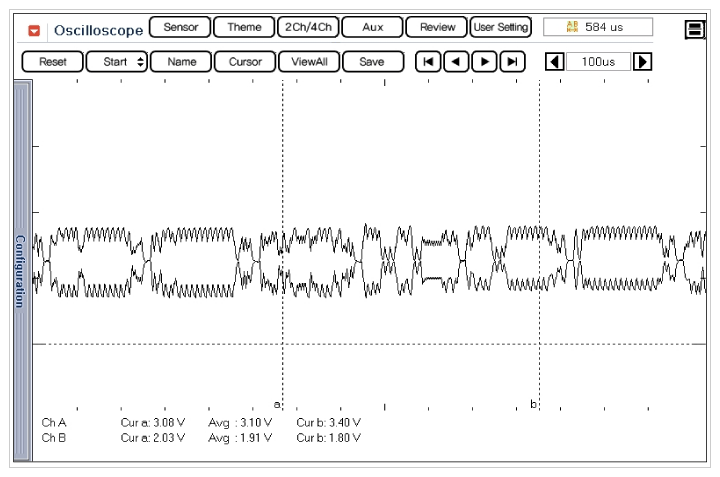The height and width of the screenshot is (477, 720).
Task: Click the Cur a: 2.03 V reading
Action: (x=153, y=438)
